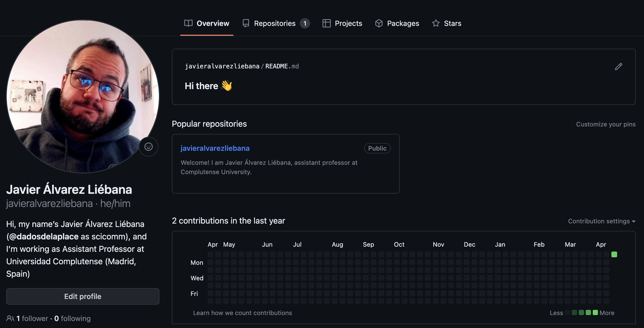Viewport: 644px width, 328px height.
Task: Click the Repositories repo icon
Action: 246,23
